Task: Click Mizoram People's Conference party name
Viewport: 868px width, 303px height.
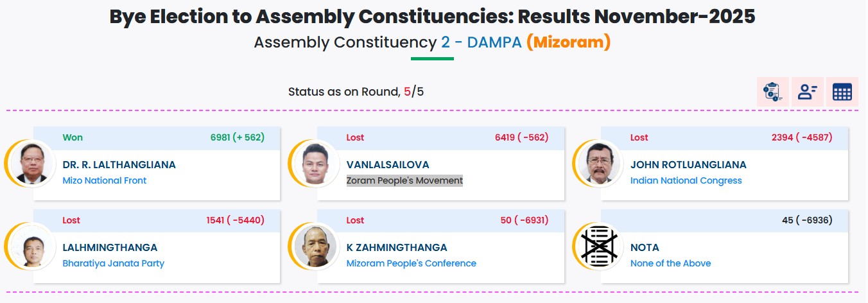Action: 412,263
